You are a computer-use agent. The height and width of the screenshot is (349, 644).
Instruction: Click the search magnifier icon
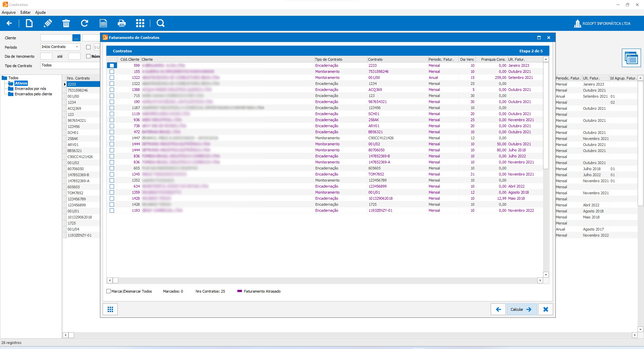coord(161,23)
